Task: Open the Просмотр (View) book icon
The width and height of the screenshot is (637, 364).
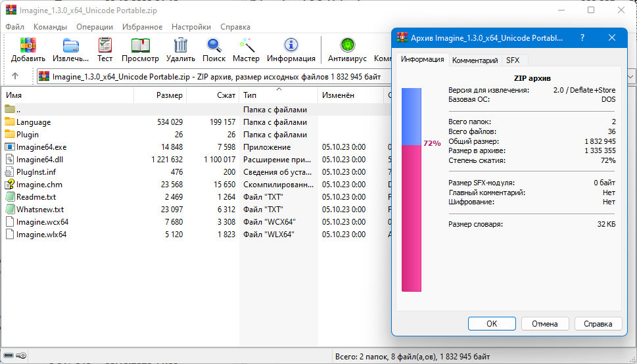Action: click(140, 45)
